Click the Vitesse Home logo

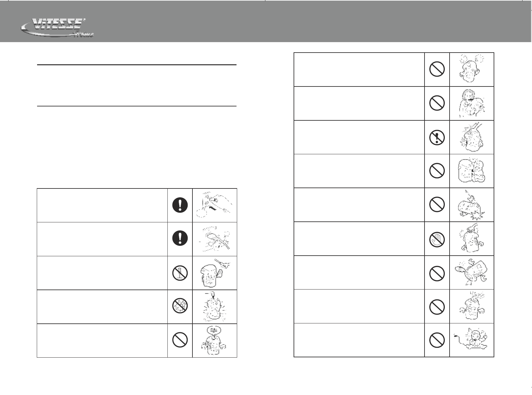(x=57, y=28)
